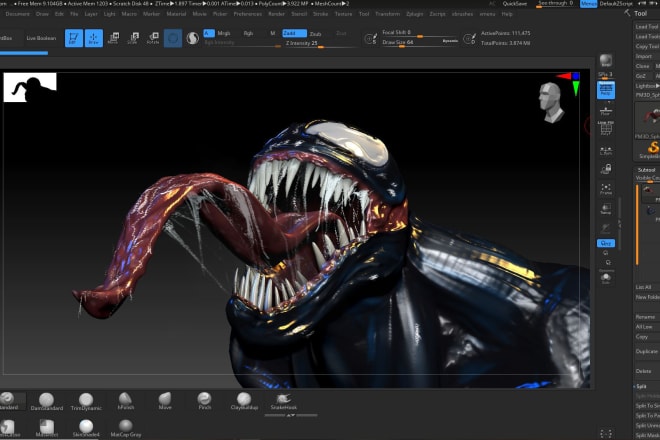This screenshot has height=440, width=660.
Task: Click the sculptris pro sphere icon
Action: point(193,38)
